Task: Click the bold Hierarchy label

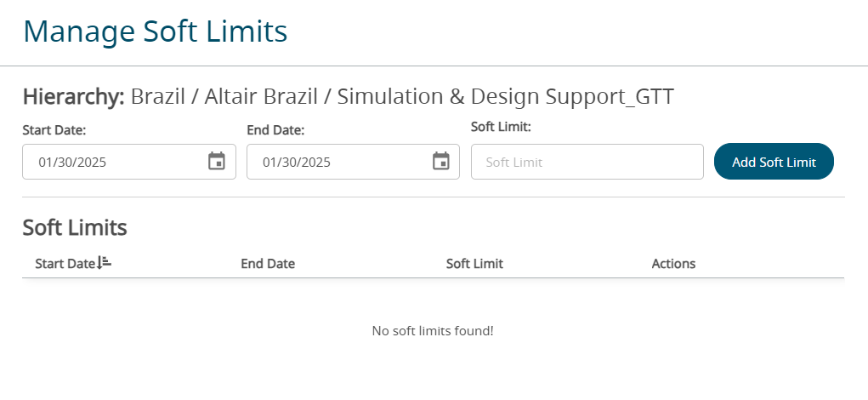Action: click(x=74, y=97)
